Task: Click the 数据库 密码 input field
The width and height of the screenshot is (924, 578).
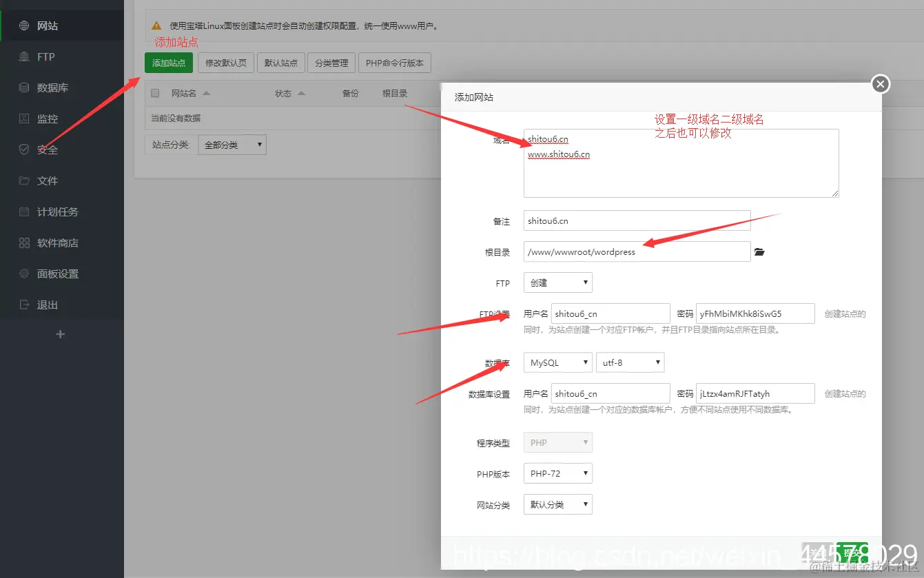Action: pyautogui.click(x=755, y=393)
